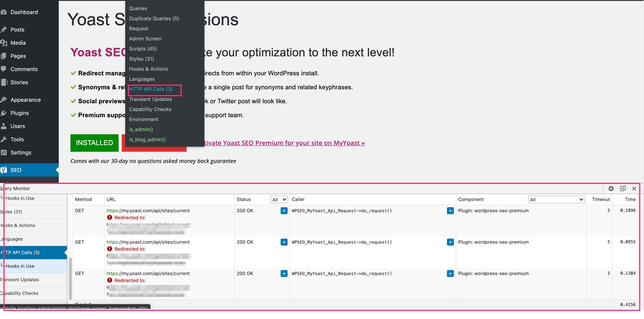Select HTTP API Calls (3) menu entry
The height and width of the screenshot is (319, 644).
(x=151, y=89)
